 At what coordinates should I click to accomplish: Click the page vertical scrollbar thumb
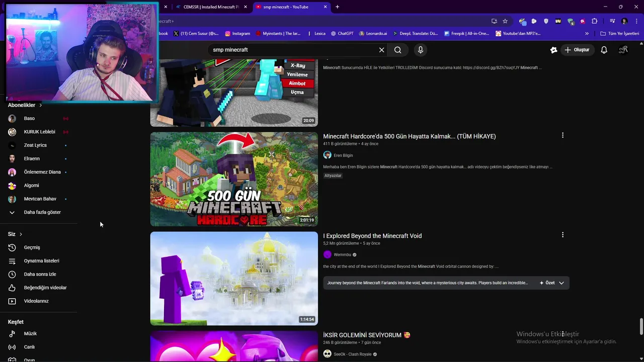(x=641, y=326)
